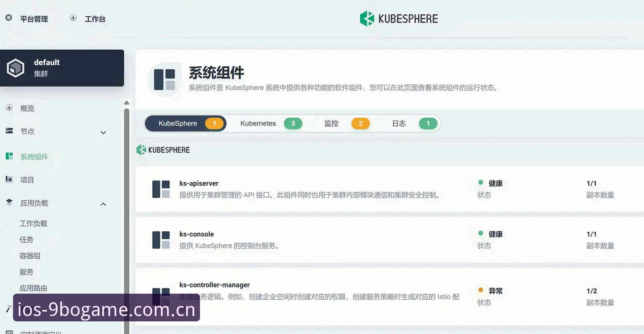644x334 pixels.
Task: Select the ks-controller-manager component name
Action: coord(214,285)
